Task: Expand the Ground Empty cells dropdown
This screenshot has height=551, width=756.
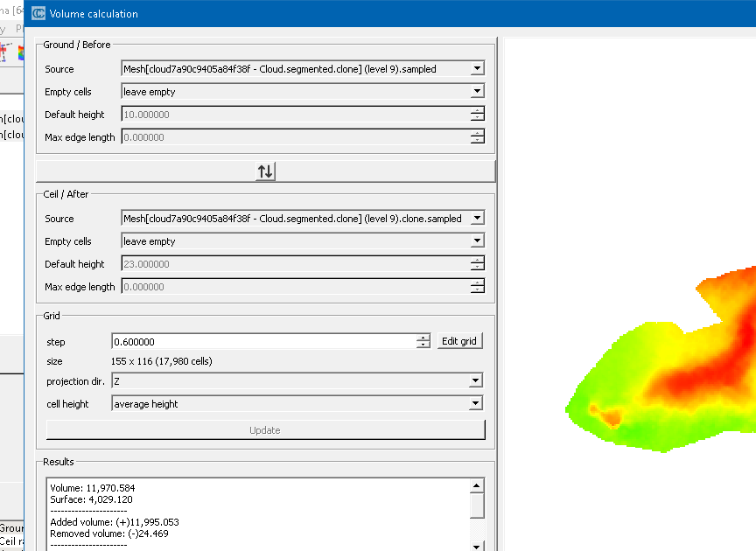Action: tap(302, 92)
